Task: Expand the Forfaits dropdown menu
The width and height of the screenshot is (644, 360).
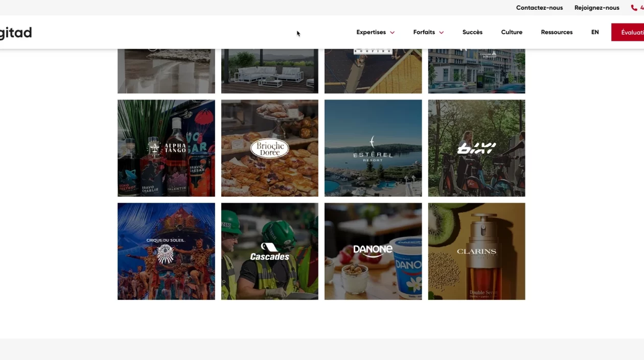Action: [x=428, y=32]
